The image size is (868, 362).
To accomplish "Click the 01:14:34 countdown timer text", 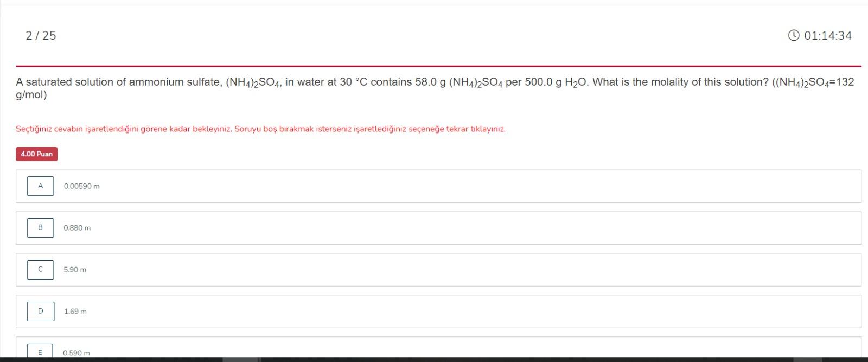I will (828, 35).
